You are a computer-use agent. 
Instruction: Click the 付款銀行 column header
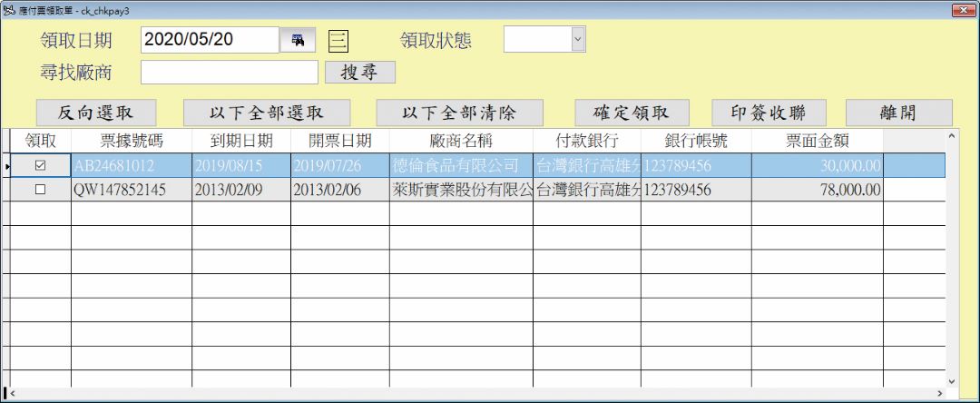[587, 142]
